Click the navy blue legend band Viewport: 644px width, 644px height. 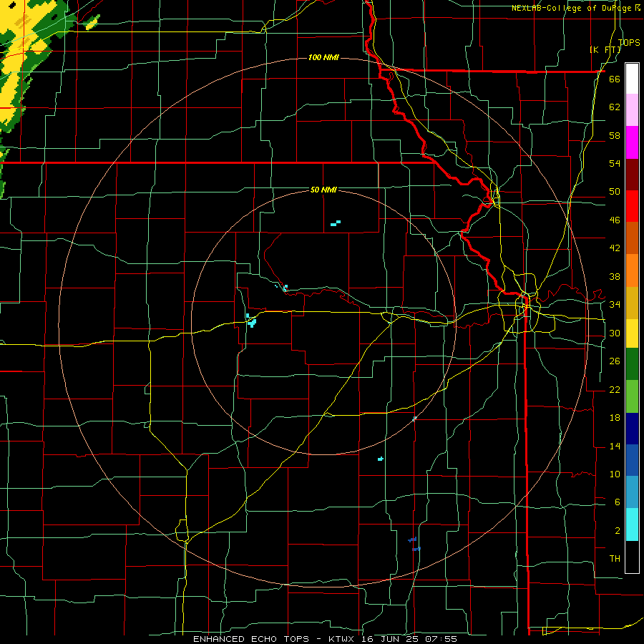pyautogui.click(x=632, y=429)
